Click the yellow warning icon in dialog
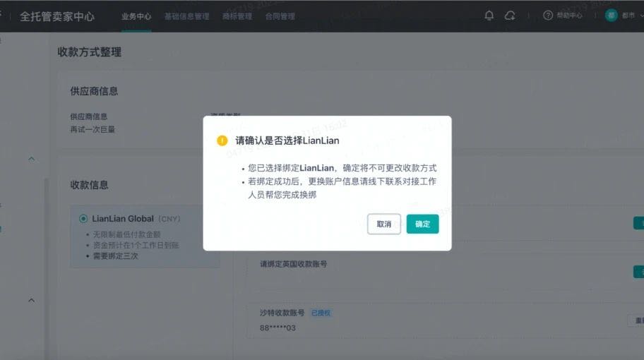The width and height of the screenshot is (644, 360). [222, 140]
